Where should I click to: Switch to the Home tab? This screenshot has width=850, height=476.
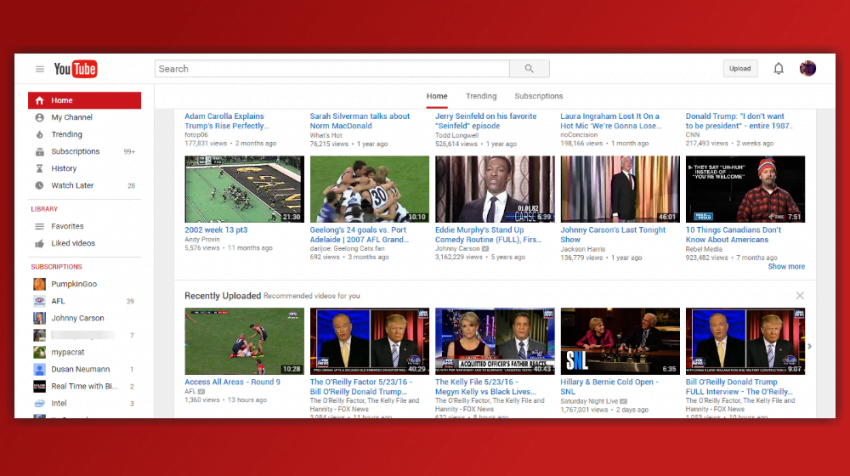pyautogui.click(x=436, y=96)
